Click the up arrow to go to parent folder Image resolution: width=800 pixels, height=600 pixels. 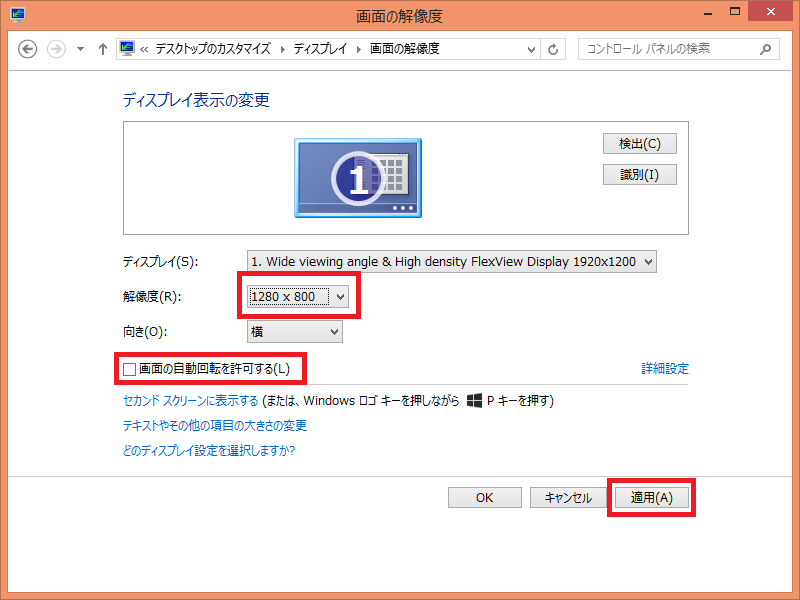point(103,48)
